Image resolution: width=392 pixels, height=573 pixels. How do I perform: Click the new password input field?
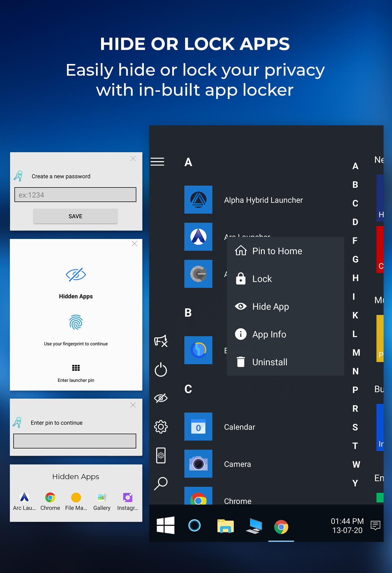click(75, 195)
